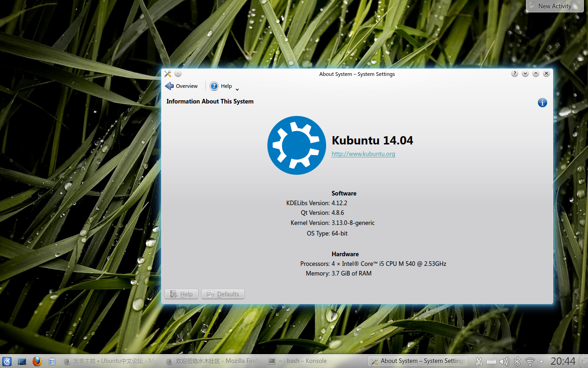Image resolution: width=588 pixels, height=368 pixels.
Task: Click the 3.7 GiB of RAM text
Action: coord(351,273)
